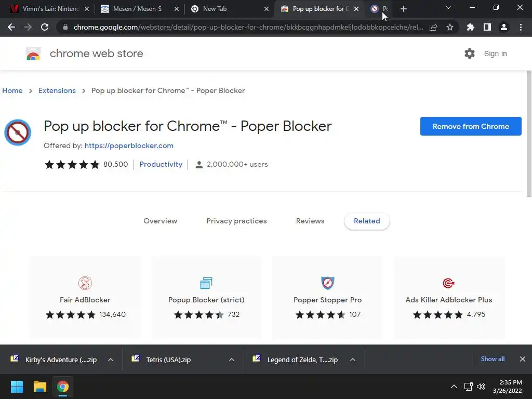
Task: Click Remove from Chrome button
Action: tap(471, 126)
